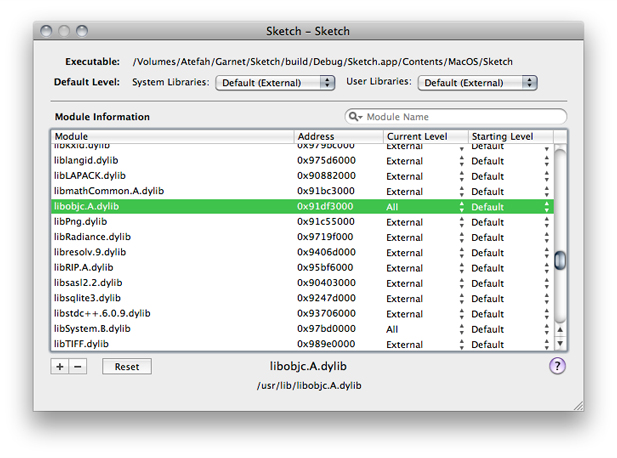617x458 pixels.
Task: Click the purple help question mark button
Action: tap(557, 366)
